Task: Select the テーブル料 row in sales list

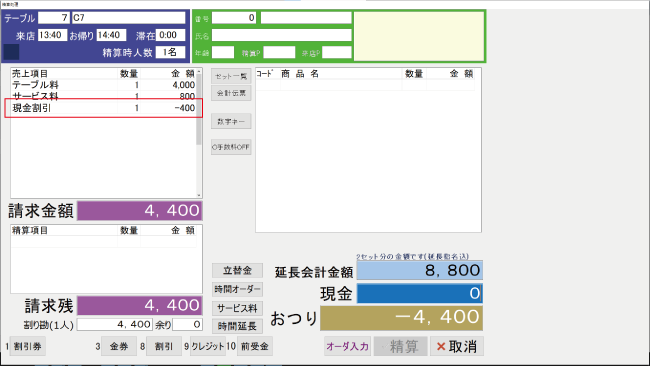Action: click(104, 85)
